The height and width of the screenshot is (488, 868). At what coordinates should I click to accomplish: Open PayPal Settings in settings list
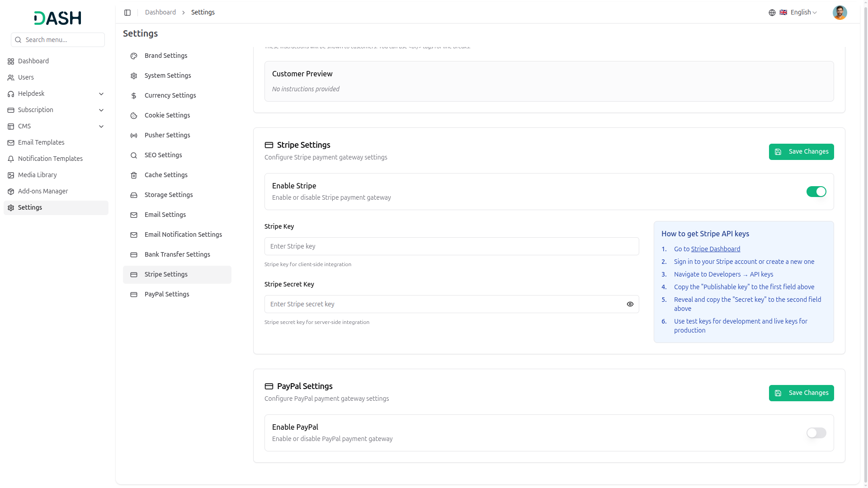click(x=167, y=294)
